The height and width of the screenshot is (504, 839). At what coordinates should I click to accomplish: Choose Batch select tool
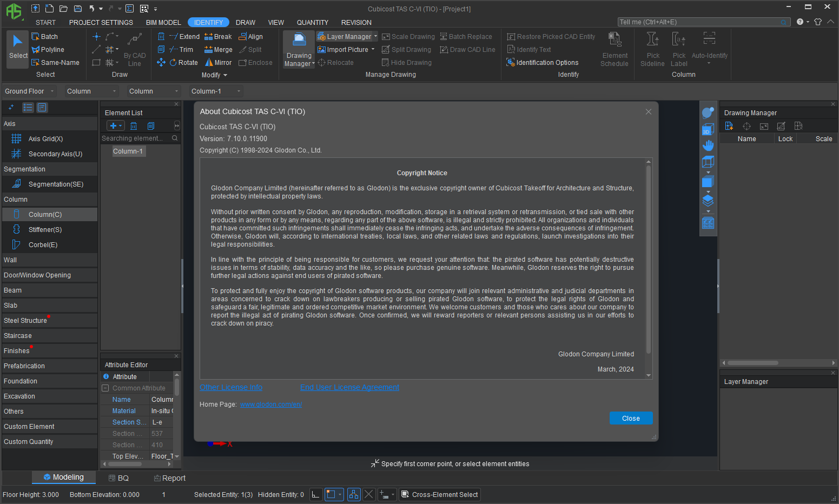click(44, 37)
